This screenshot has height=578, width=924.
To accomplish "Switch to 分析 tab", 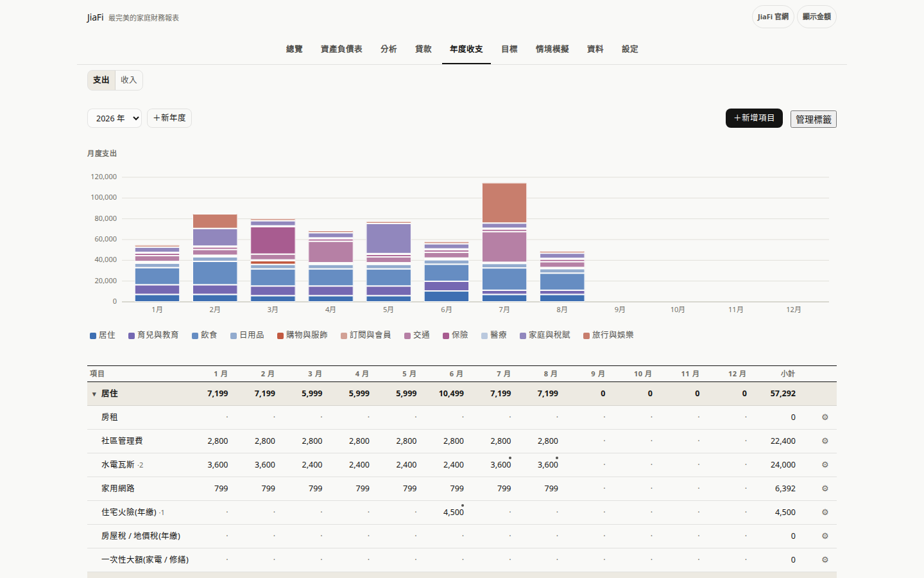I will point(389,49).
